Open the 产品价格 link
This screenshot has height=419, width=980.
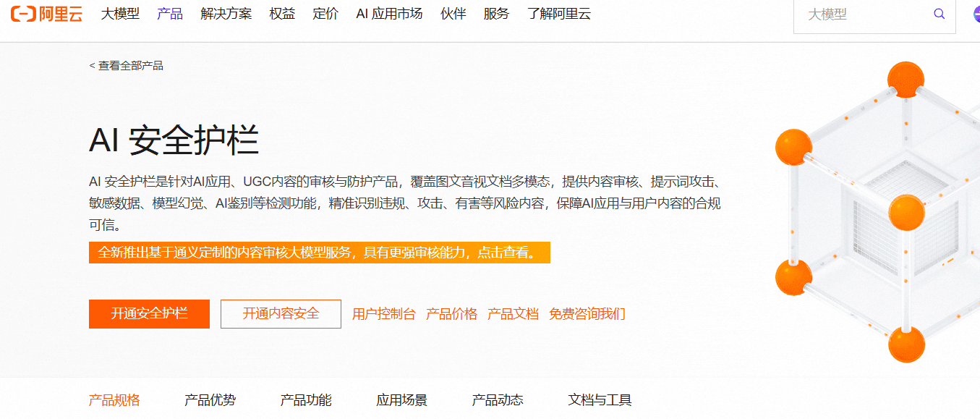452,314
